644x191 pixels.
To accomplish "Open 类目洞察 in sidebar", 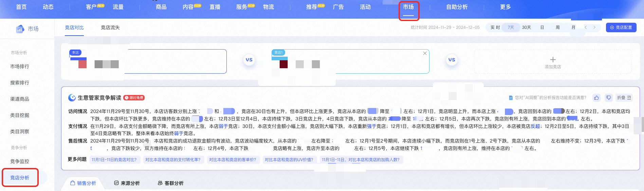I will [x=20, y=132].
